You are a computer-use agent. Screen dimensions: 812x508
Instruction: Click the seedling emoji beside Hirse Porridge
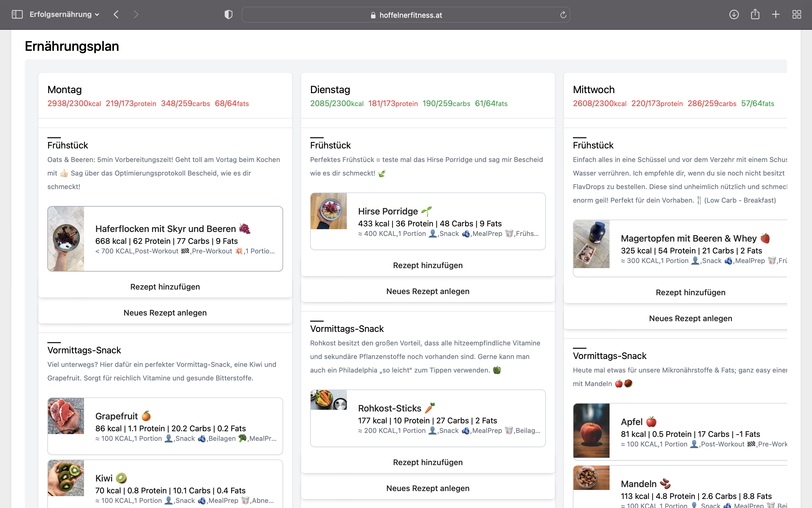point(427,211)
